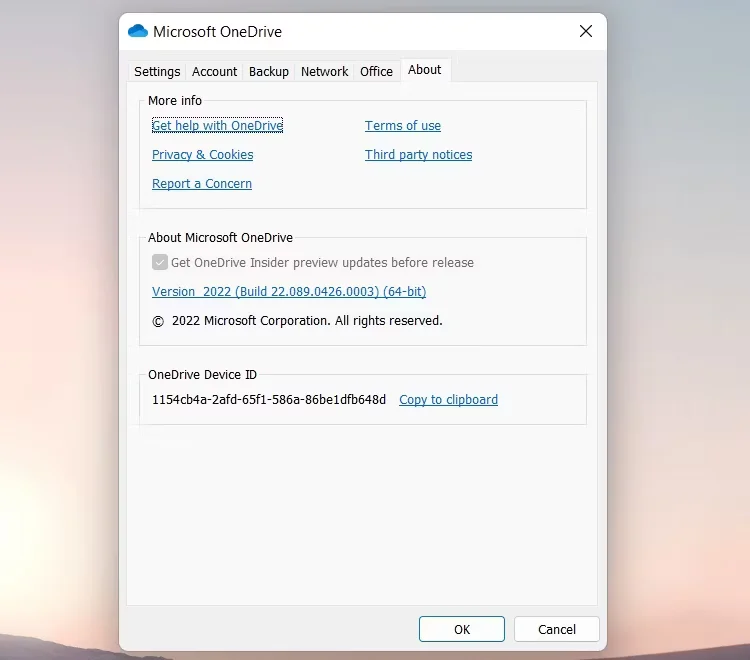Select the About tab
The image size is (750, 660).
(424, 70)
